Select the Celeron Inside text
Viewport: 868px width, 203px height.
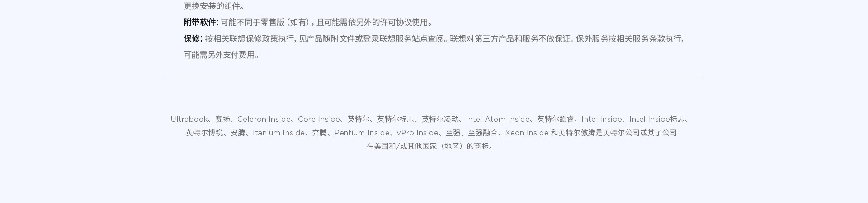click(x=264, y=120)
